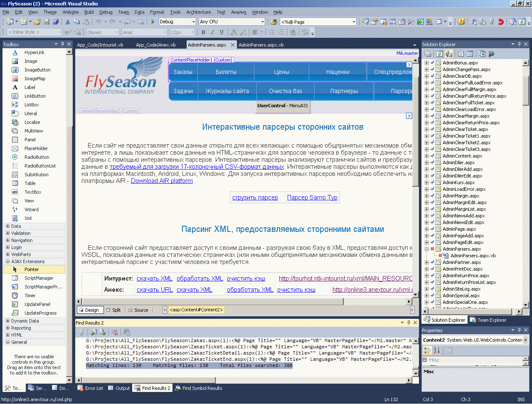Expand the HTML group in Toolbox
Image resolution: width=532 pixels, height=404 pixels.
7,335
